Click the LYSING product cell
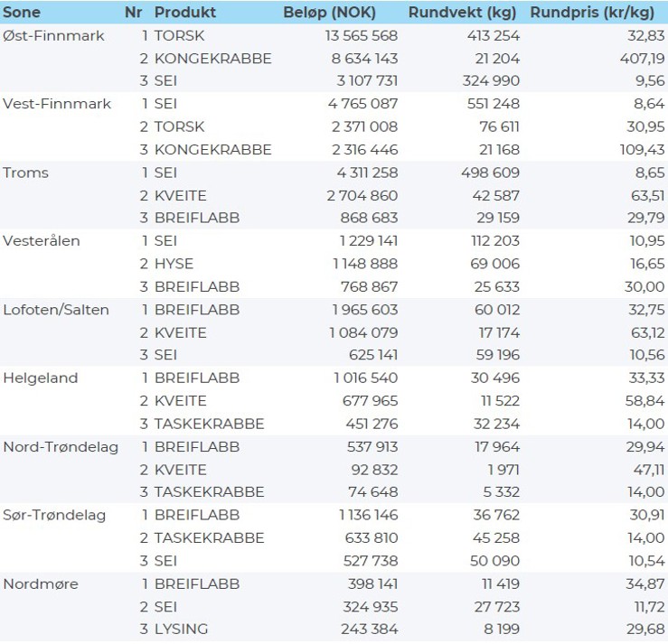The image size is (668, 644). point(181,630)
